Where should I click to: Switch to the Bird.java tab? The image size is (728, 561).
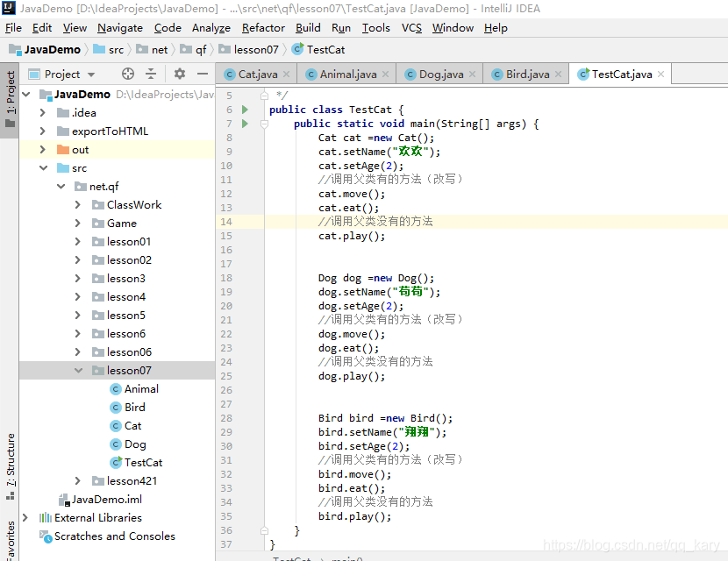pyautogui.click(x=527, y=75)
